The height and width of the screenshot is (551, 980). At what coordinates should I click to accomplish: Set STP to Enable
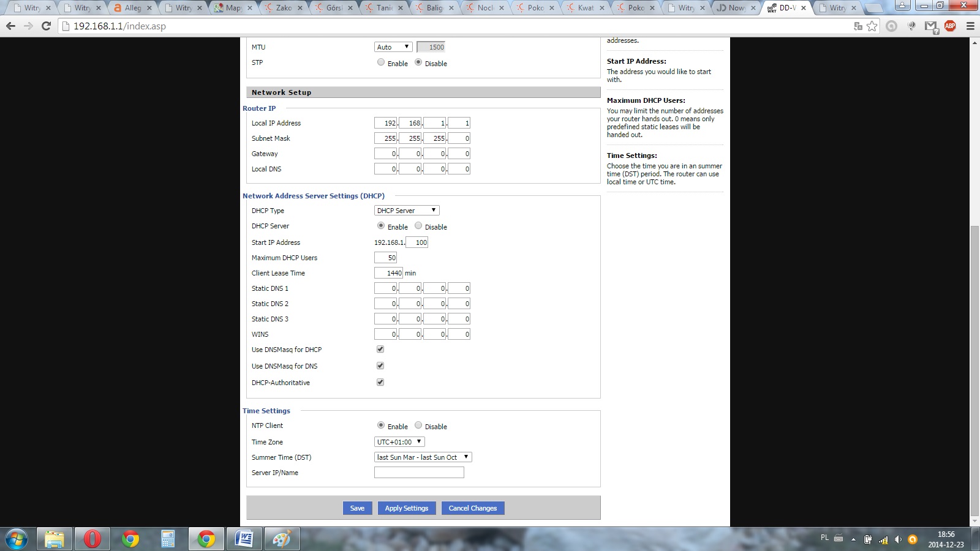[381, 62]
